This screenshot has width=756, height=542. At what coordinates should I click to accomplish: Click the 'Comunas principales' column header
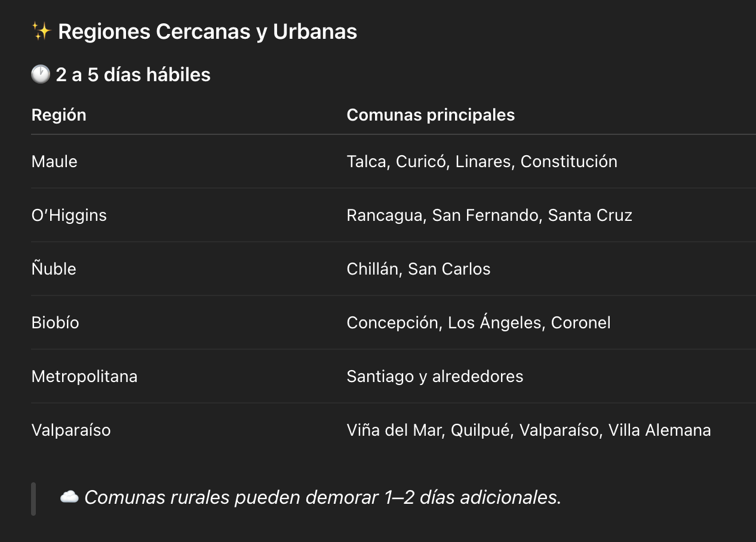(431, 115)
